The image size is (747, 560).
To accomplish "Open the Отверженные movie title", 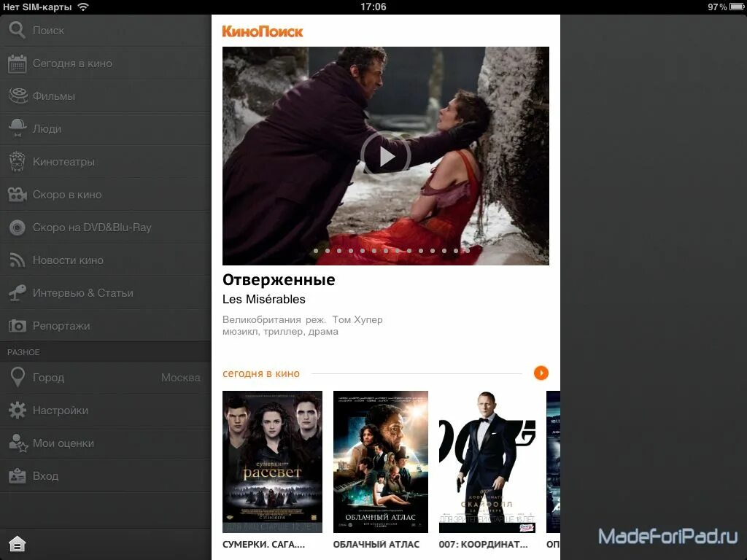I will pos(279,279).
